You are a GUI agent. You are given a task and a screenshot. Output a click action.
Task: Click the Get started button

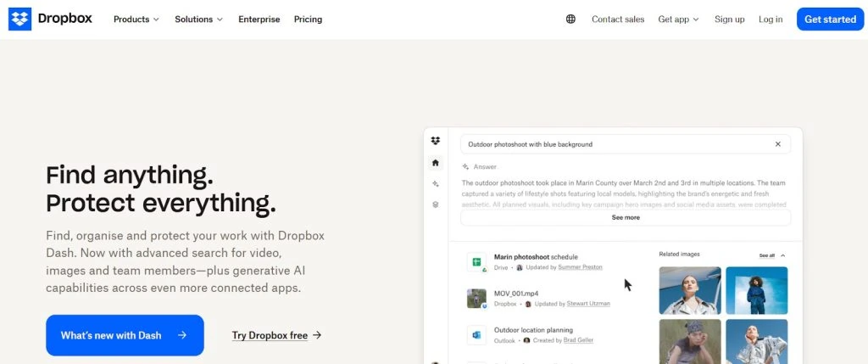click(829, 20)
